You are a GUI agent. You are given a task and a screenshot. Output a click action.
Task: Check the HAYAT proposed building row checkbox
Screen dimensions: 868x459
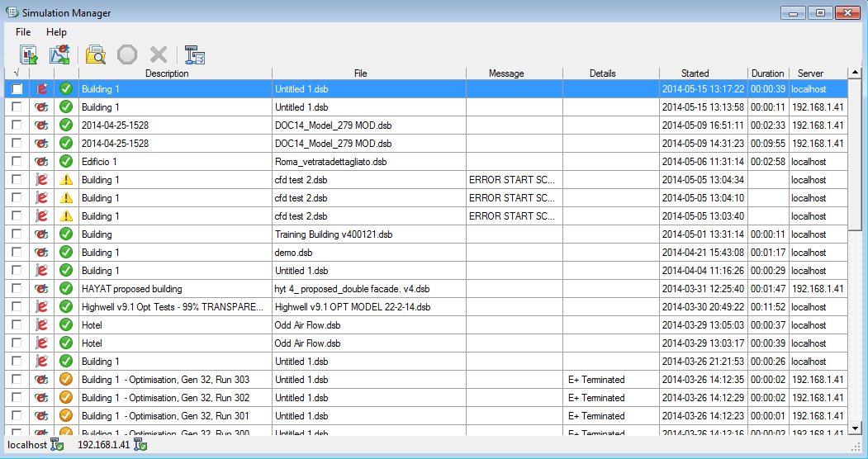click(17, 289)
